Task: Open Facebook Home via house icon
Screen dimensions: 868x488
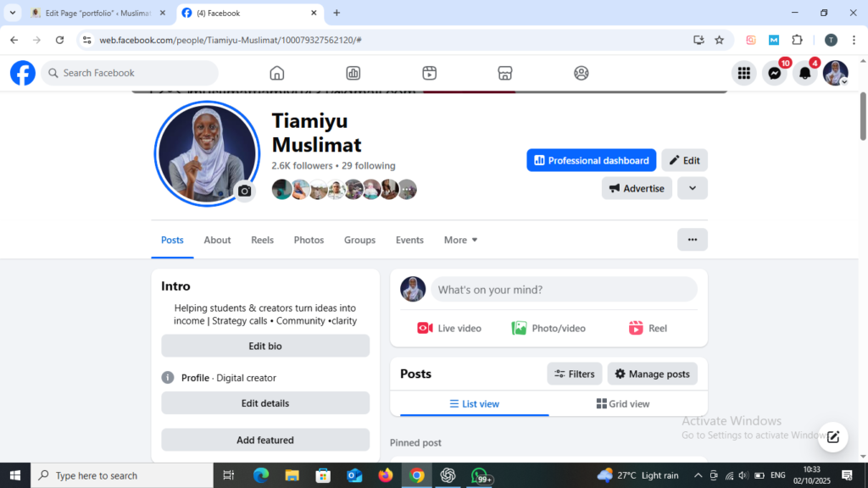Action: 276,73
